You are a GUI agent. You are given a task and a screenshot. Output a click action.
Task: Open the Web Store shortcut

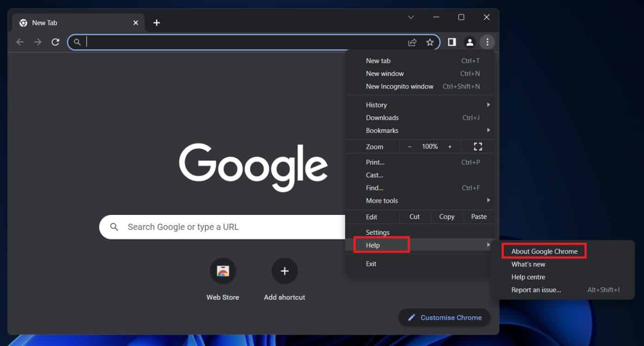point(223,271)
